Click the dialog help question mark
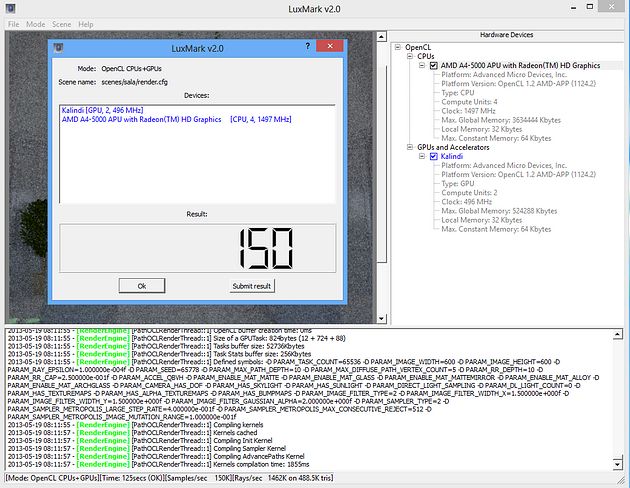This screenshot has width=630, height=488. point(307,46)
